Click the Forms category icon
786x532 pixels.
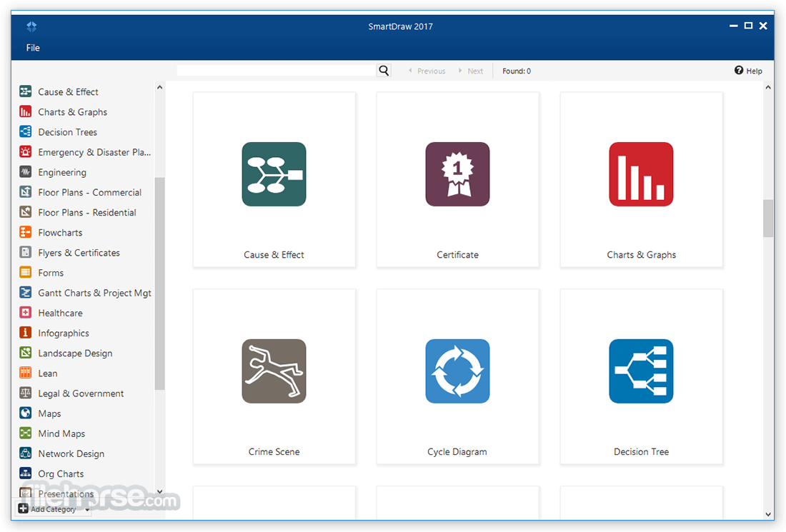[x=26, y=272]
